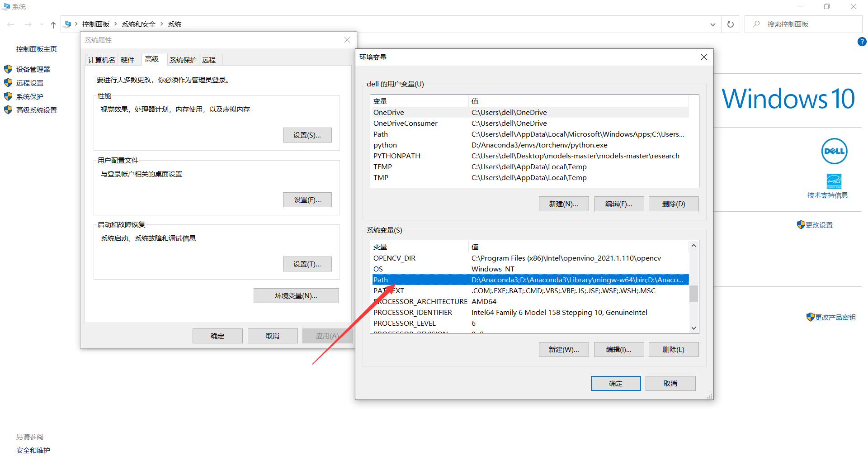Screen dimensions: 868x466
Task: Select TMP user variable row
Action: [530, 177]
